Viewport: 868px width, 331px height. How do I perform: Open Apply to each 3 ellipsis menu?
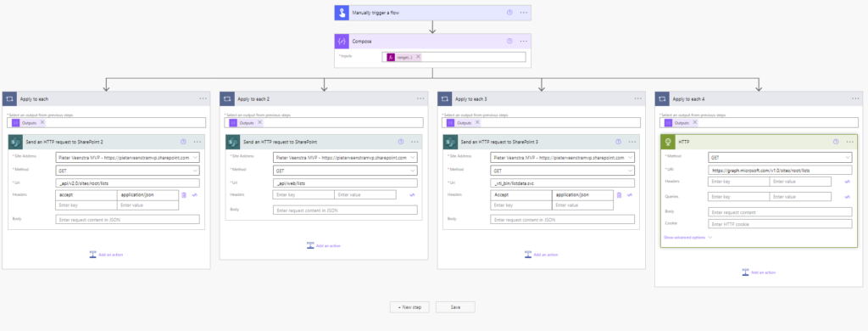638,98
